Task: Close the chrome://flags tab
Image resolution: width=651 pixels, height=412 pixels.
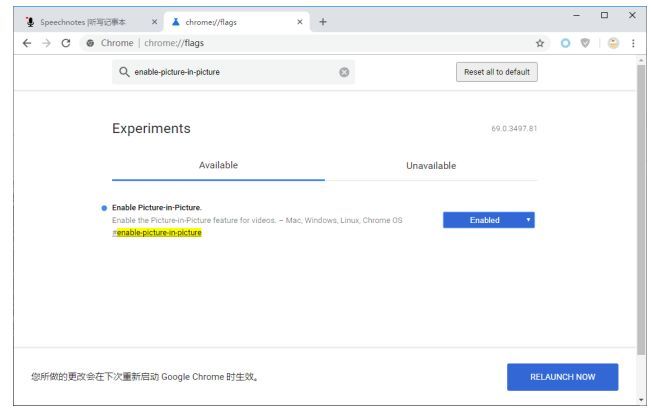Action: 300,22
